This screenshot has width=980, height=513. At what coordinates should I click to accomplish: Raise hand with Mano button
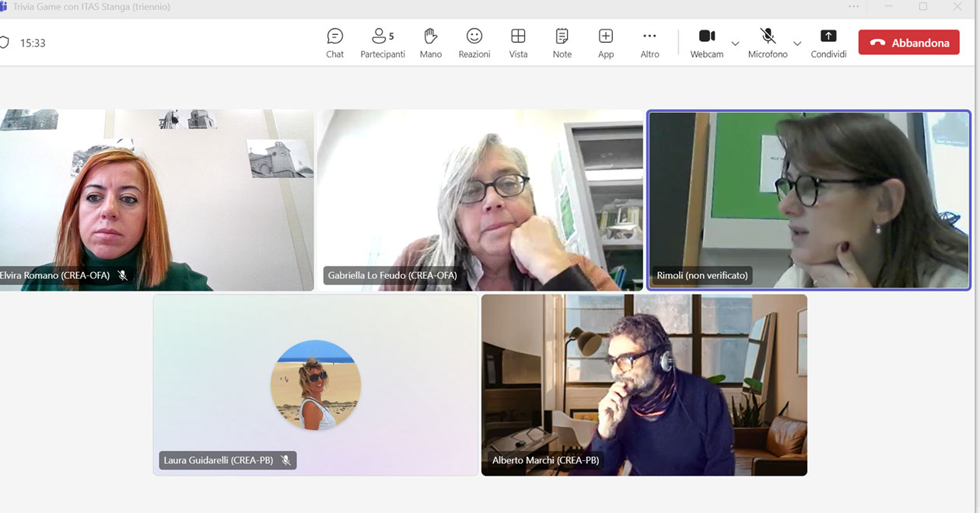pos(430,43)
